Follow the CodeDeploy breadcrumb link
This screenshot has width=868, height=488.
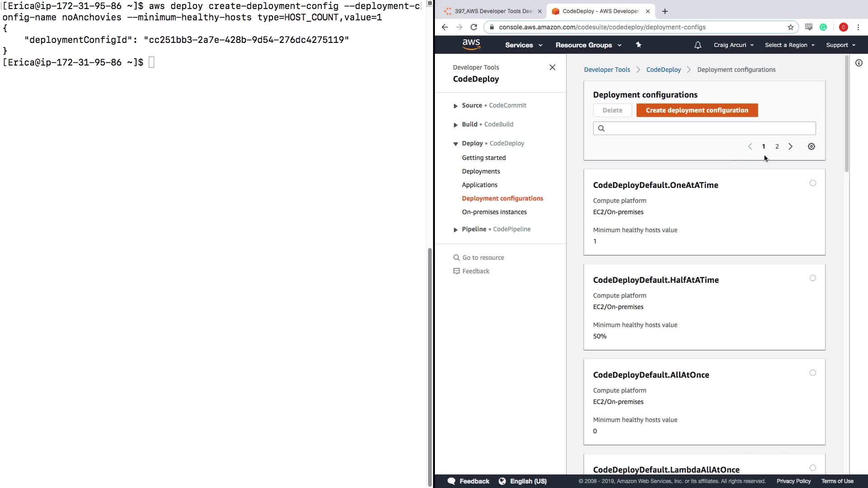663,70
